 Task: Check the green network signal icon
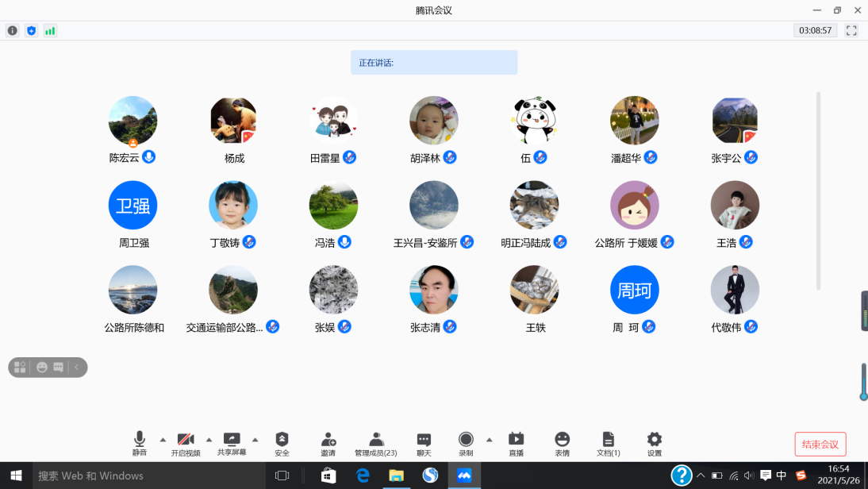(50, 31)
